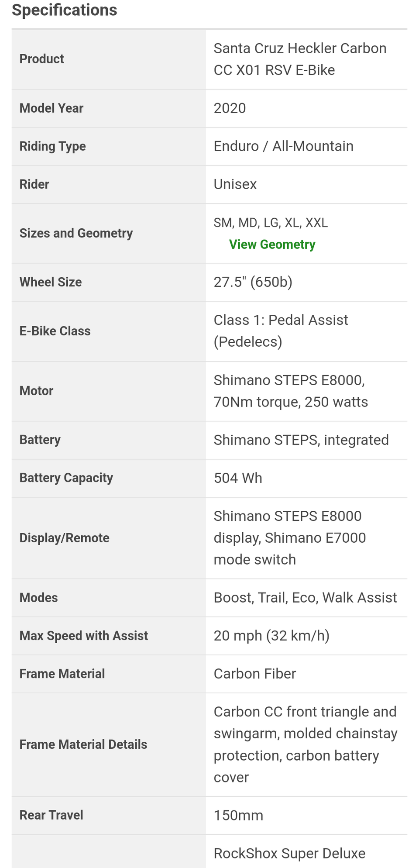Click the 20 mph (32 km/h) max speed

click(x=271, y=636)
